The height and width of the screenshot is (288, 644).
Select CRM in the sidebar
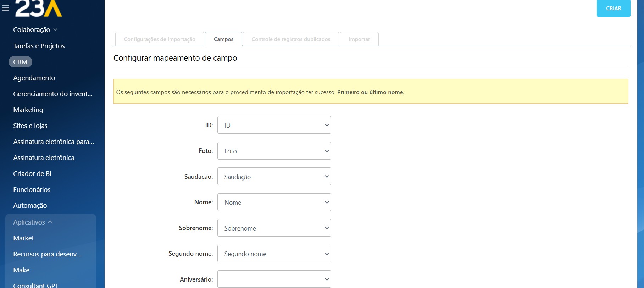(20, 62)
